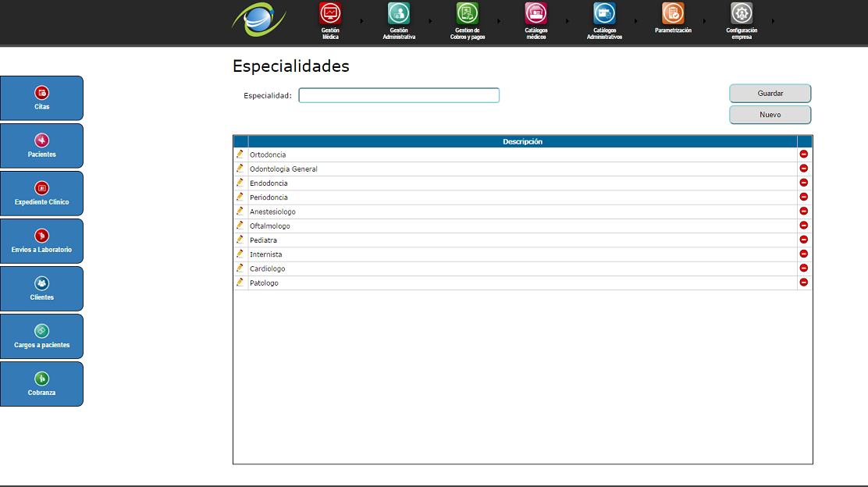The width and height of the screenshot is (868, 487).
Task: Click the Catálogos médicos icon
Action: (536, 14)
